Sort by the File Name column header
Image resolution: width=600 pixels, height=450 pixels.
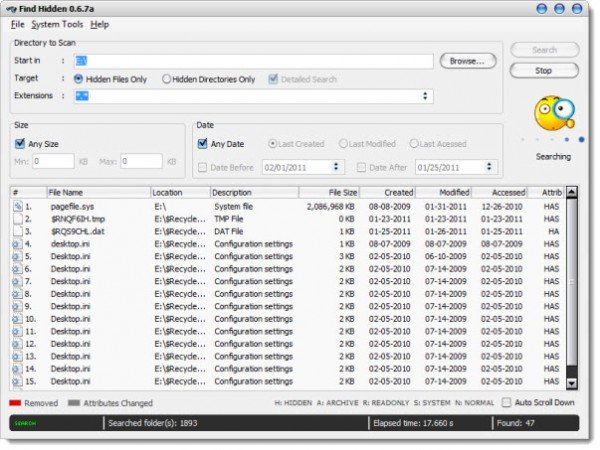coord(99,192)
